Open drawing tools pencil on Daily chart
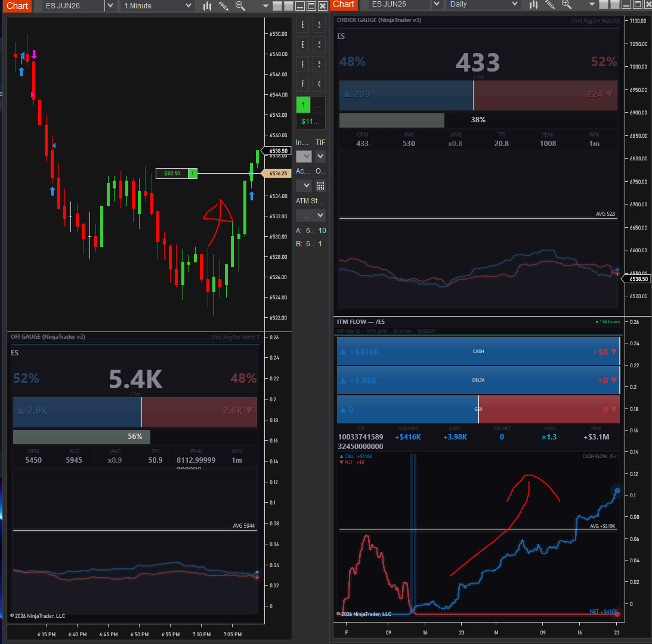The height and width of the screenshot is (644, 652). (550, 5)
